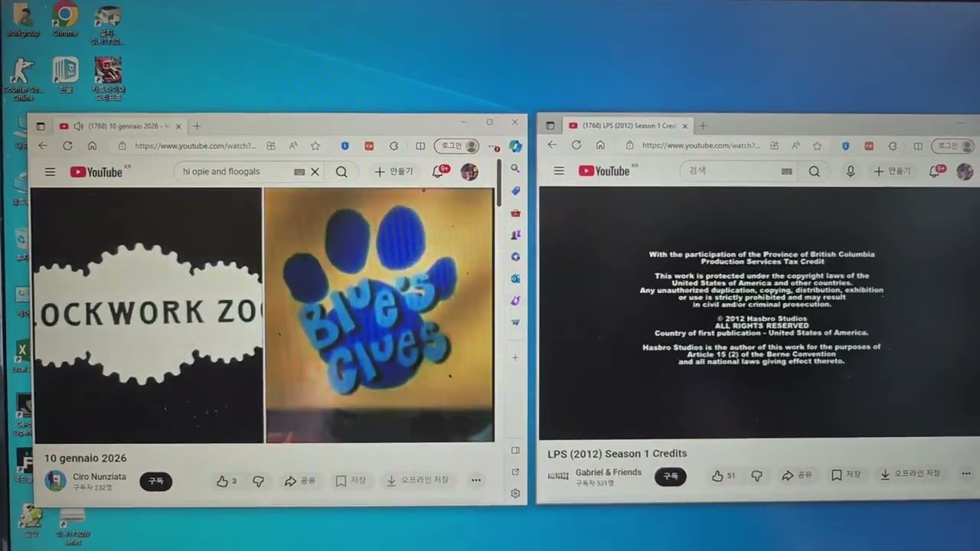Open notifications bell in left YouTube window

[439, 171]
